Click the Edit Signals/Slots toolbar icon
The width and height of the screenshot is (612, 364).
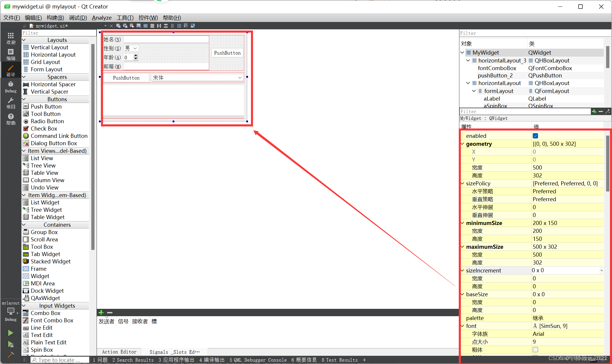125,26
